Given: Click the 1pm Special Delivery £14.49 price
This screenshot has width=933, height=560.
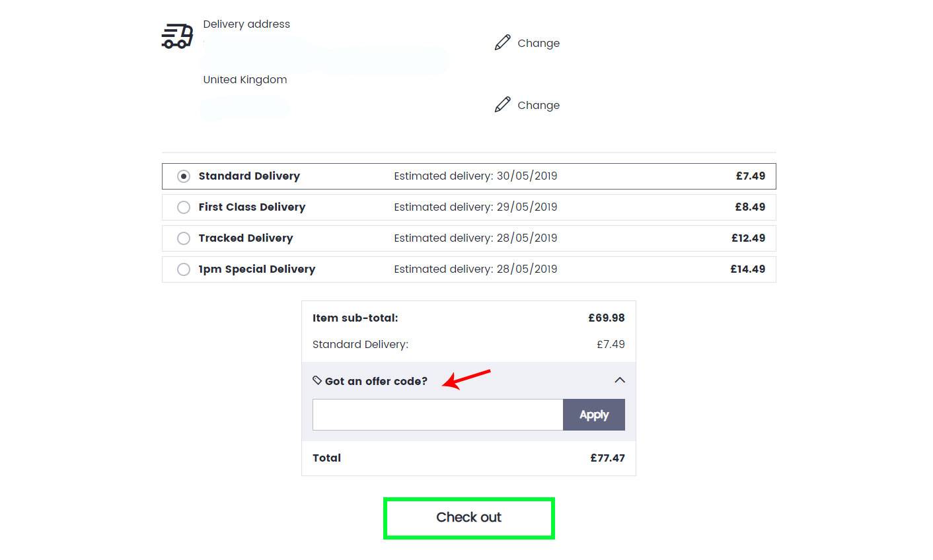Looking at the screenshot, I should coord(747,269).
